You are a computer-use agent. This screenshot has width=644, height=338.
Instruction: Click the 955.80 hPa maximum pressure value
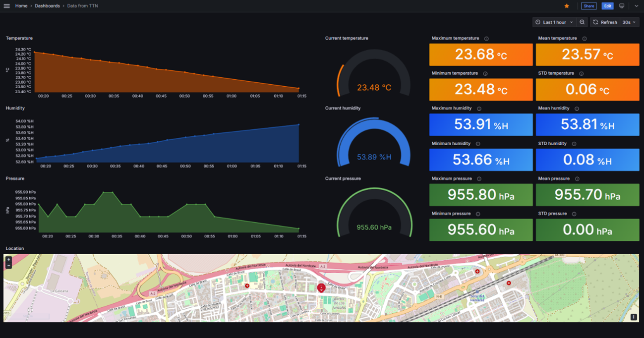pyautogui.click(x=481, y=195)
